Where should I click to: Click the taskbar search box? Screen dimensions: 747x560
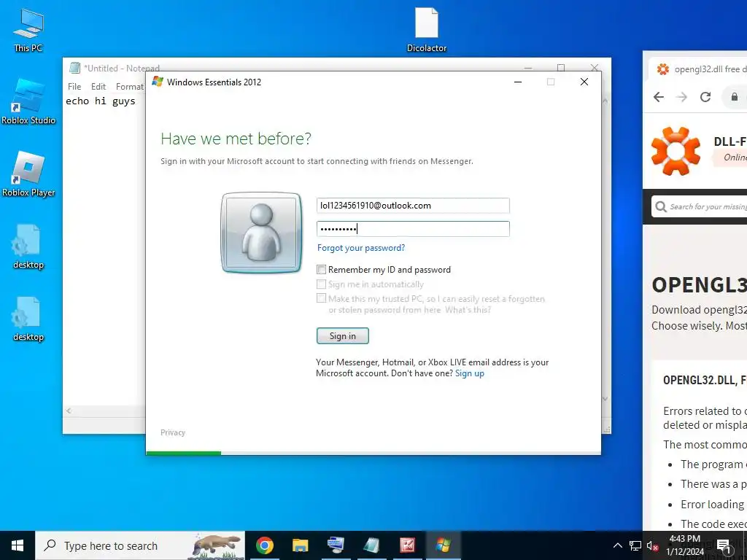pos(140,545)
